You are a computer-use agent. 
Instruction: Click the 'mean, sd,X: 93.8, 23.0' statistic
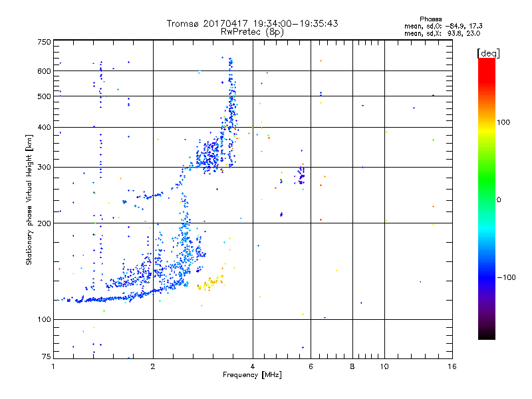pyautogui.click(x=442, y=33)
